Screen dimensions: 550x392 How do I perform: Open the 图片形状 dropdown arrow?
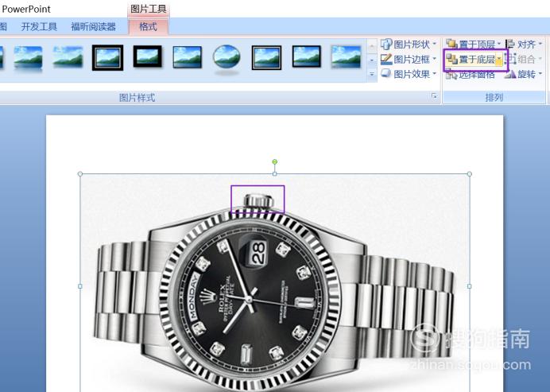[434, 44]
